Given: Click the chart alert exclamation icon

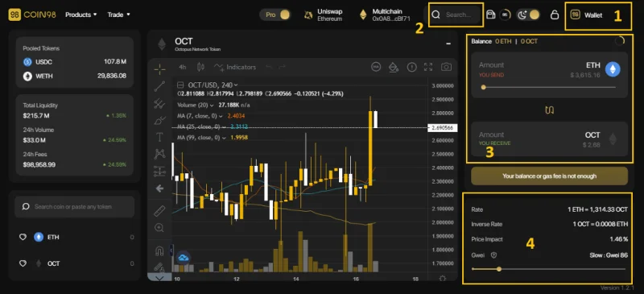Looking at the screenshot, I should click(x=411, y=67).
